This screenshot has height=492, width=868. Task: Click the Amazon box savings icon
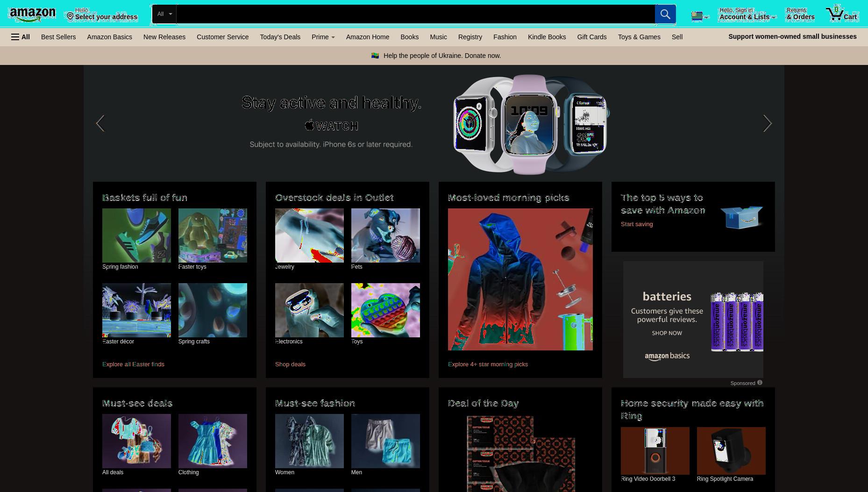pyautogui.click(x=741, y=217)
